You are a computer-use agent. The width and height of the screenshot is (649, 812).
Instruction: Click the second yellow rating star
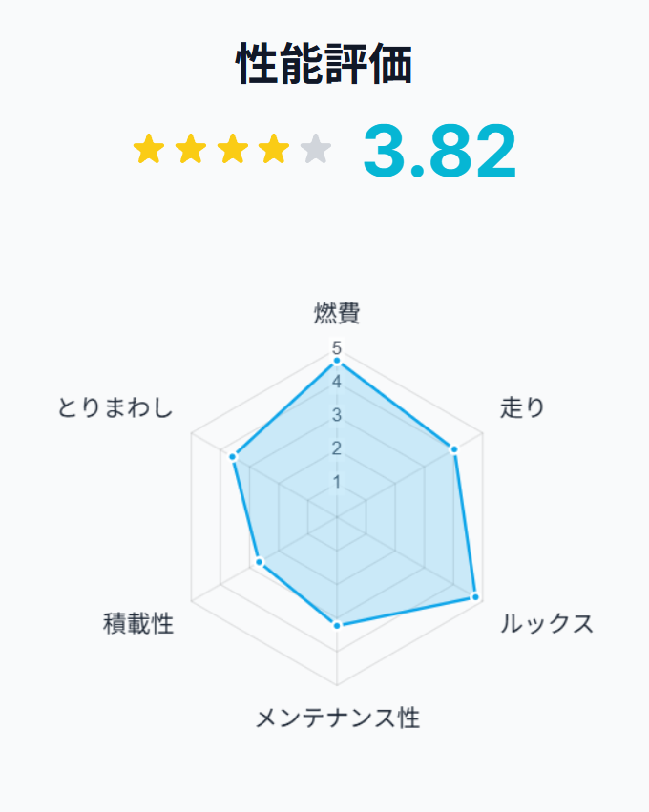(x=191, y=149)
